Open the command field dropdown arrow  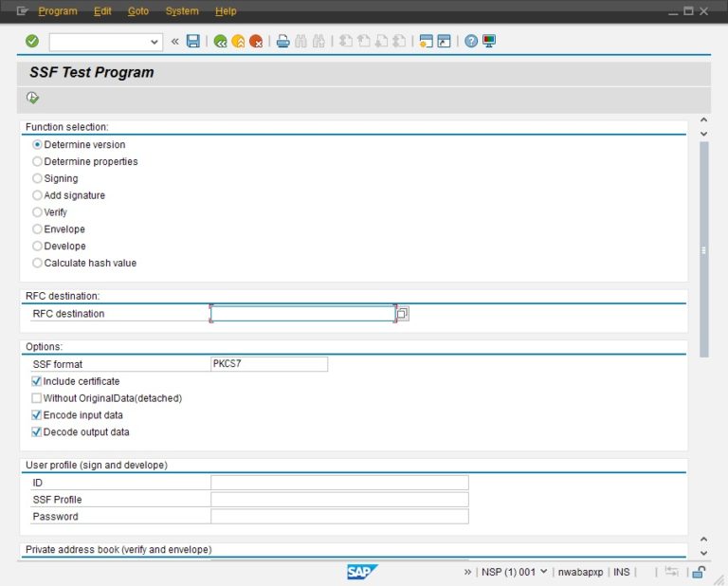155,42
